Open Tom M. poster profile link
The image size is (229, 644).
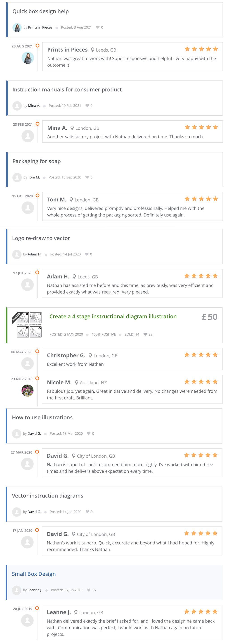(34, 177)
